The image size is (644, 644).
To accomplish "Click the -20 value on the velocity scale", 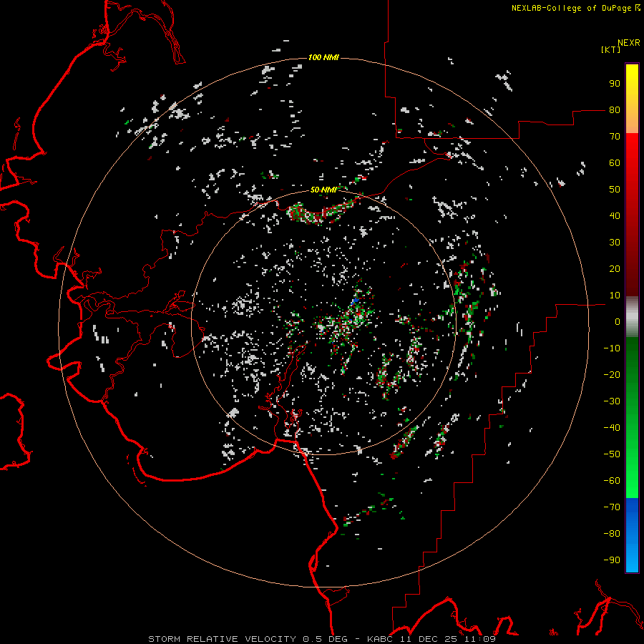I will (x=612, y=375).
